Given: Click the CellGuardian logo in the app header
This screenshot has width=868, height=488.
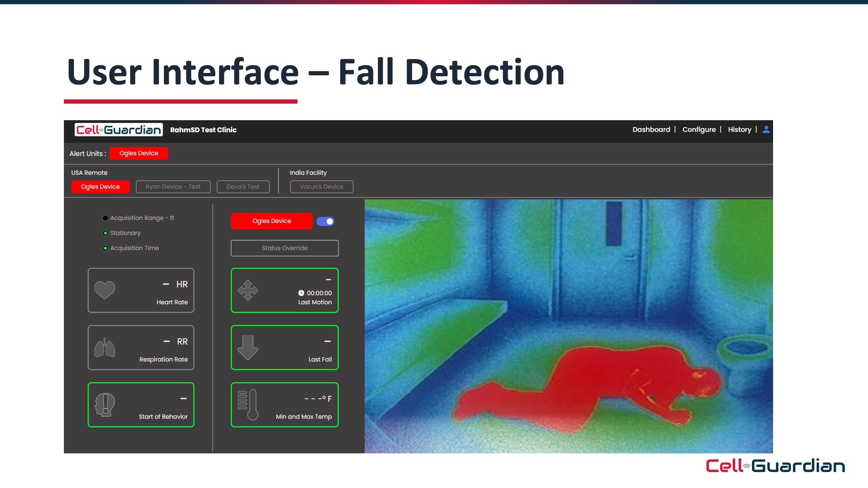Looking at the screenshot, I should pyautogui.click(x=119, y=130).
